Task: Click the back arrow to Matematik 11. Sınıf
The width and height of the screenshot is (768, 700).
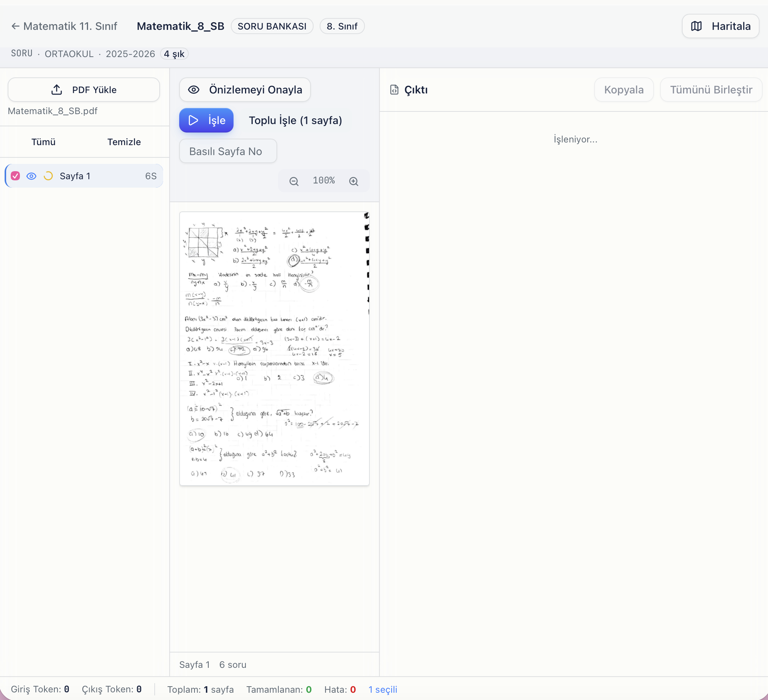Action: (15, 26)
